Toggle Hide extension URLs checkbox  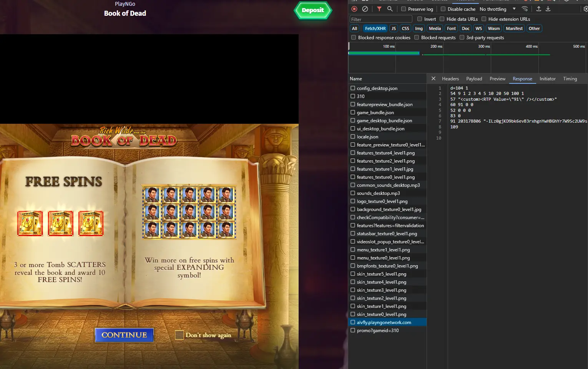point(484,19)
